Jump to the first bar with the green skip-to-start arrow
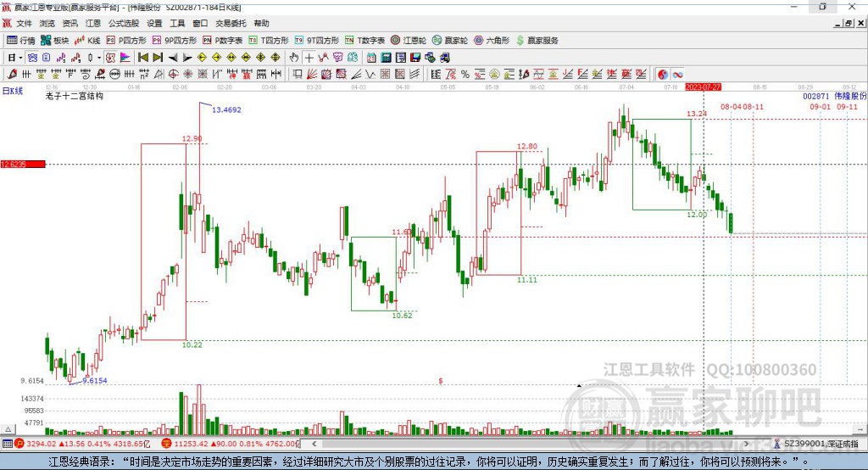Image resolution: width=868 pixels, height=470 pixels. point(142,58)
